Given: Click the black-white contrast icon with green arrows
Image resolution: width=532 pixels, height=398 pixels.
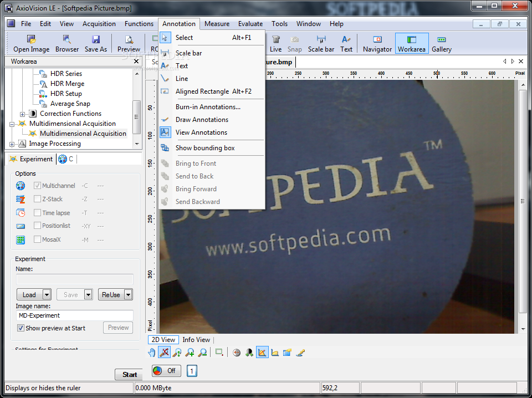Looking at the screenshot, I should coord(249,353).
